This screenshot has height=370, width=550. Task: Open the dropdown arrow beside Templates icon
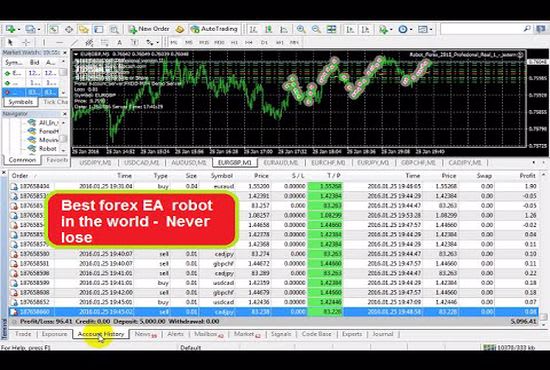click(431, 29)
